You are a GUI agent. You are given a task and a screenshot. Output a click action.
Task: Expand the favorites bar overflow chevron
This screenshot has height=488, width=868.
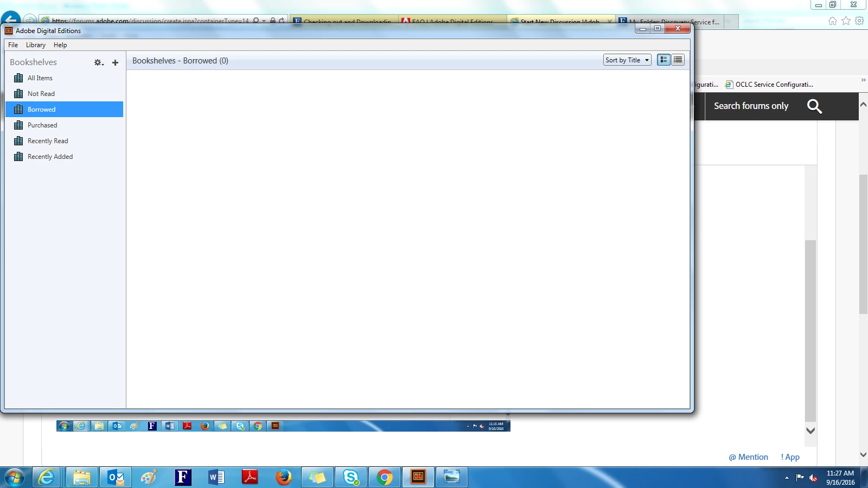click(863, 80)
